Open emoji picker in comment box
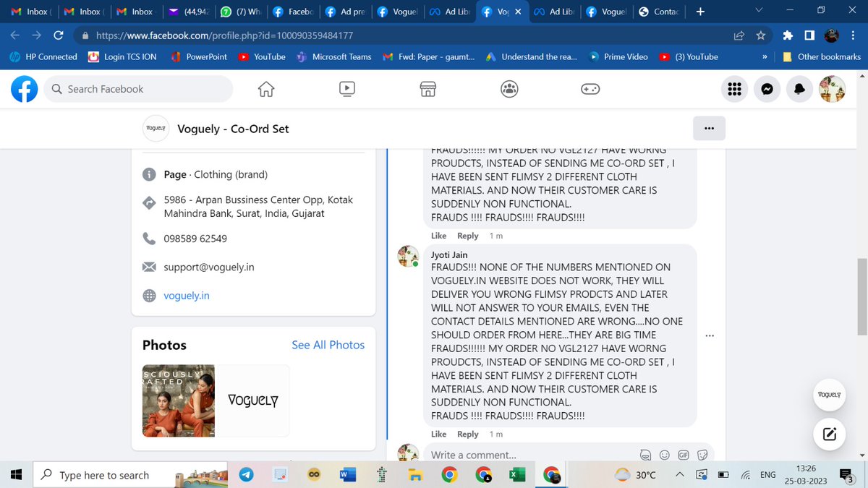The width and height of the screenshot is (868, 488). click(665, 455)
